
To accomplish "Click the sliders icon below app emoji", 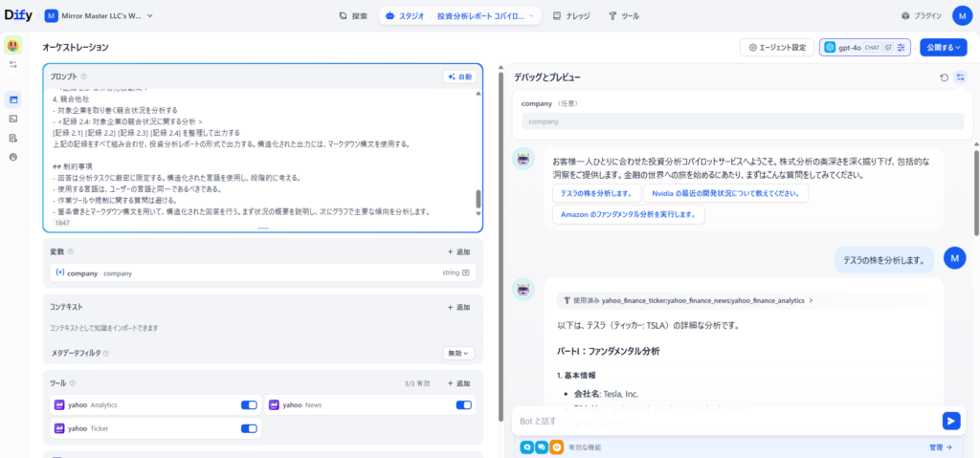I will point(13,65).
